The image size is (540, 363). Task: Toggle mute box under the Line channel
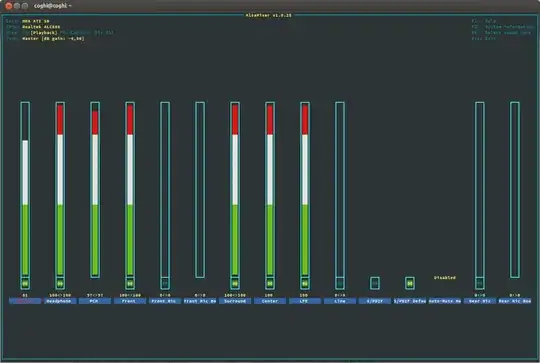(x=340, y=283)
